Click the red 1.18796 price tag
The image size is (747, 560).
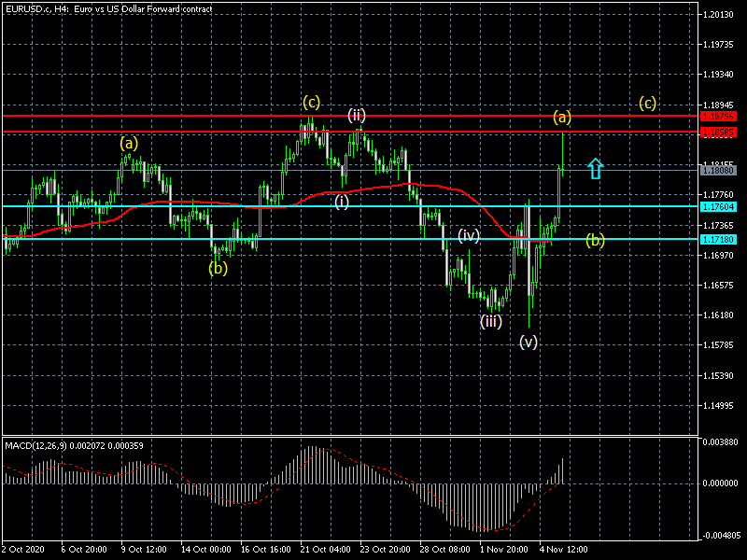pos(720,116)
